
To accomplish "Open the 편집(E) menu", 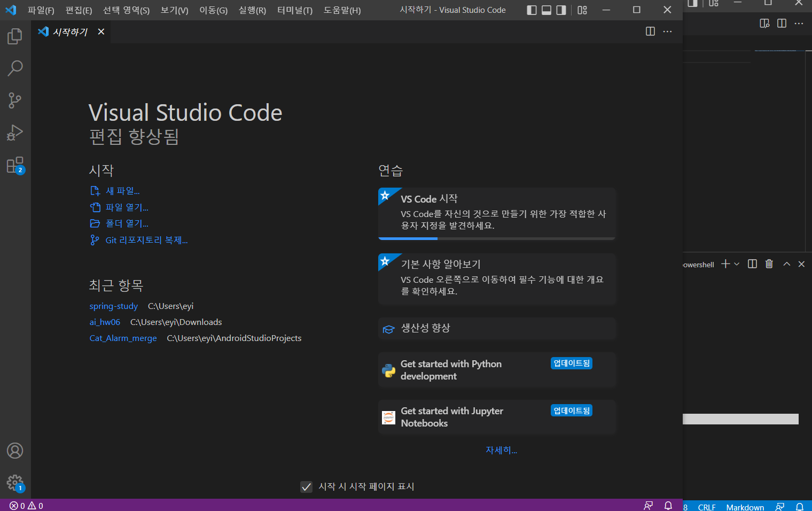I will 79,10.
